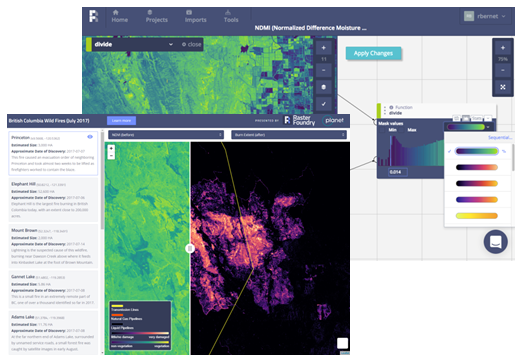This screenshot has height=362, width=521.
Task: Open the Projects menu item
Action: click(156, 16)
